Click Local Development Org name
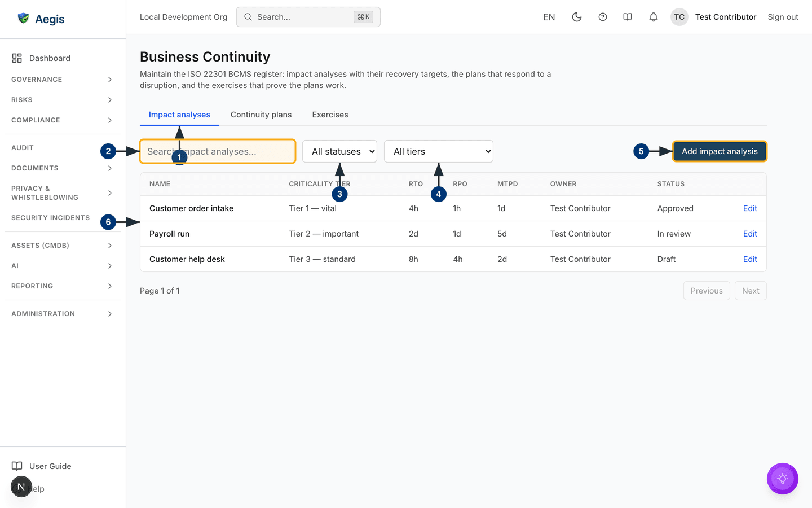This screenshot has height=508, width=812. (x=183, y=17)
